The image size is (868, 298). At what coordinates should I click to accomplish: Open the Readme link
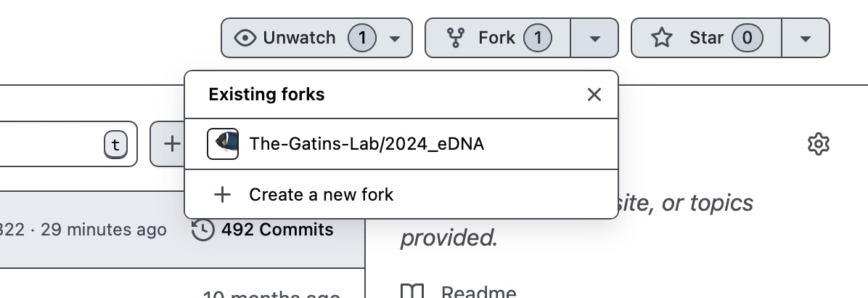pyautogui.click(x=479, y=292)
